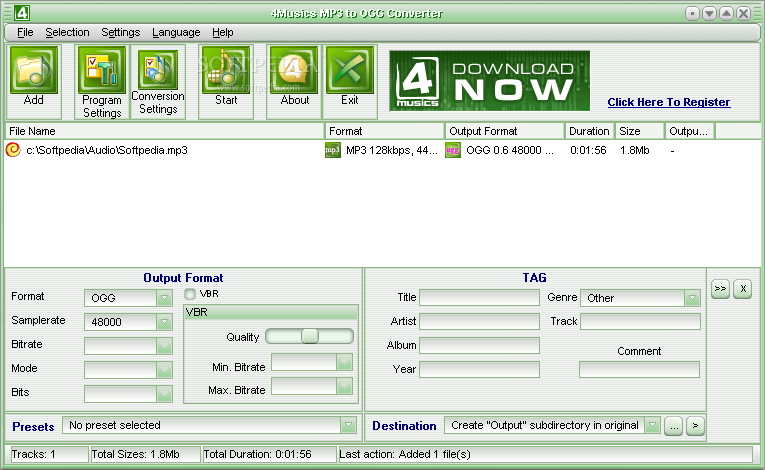Open the Bits dropdown
The image size is (765, 470).
coord(164,393)
